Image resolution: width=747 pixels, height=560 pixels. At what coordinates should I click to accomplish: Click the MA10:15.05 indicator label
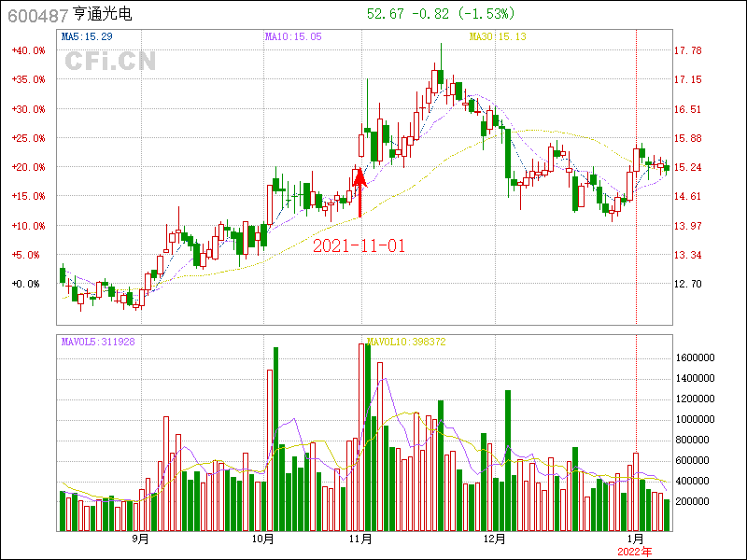(x=293, y=36)
